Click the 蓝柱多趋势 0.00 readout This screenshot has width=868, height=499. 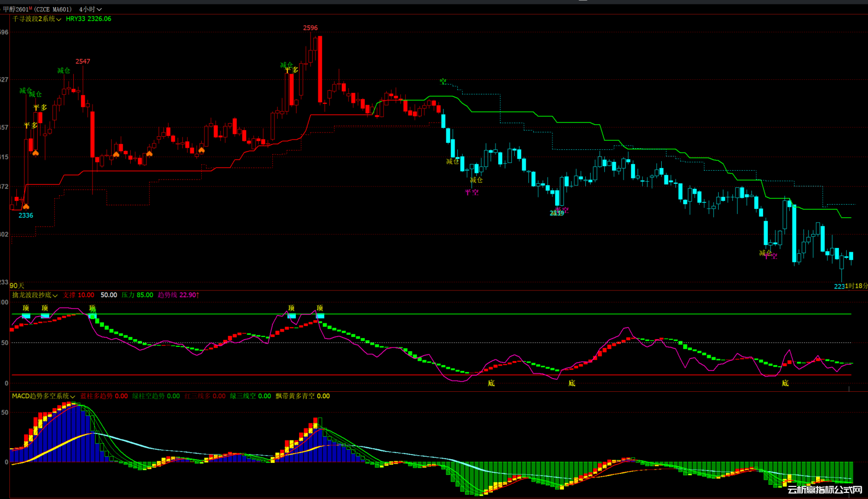104,396
